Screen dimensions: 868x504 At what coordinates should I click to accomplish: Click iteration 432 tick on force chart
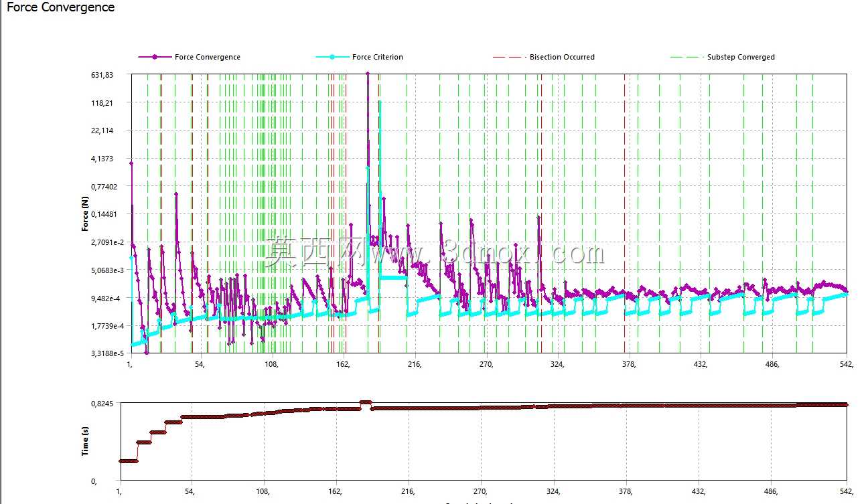701,364
